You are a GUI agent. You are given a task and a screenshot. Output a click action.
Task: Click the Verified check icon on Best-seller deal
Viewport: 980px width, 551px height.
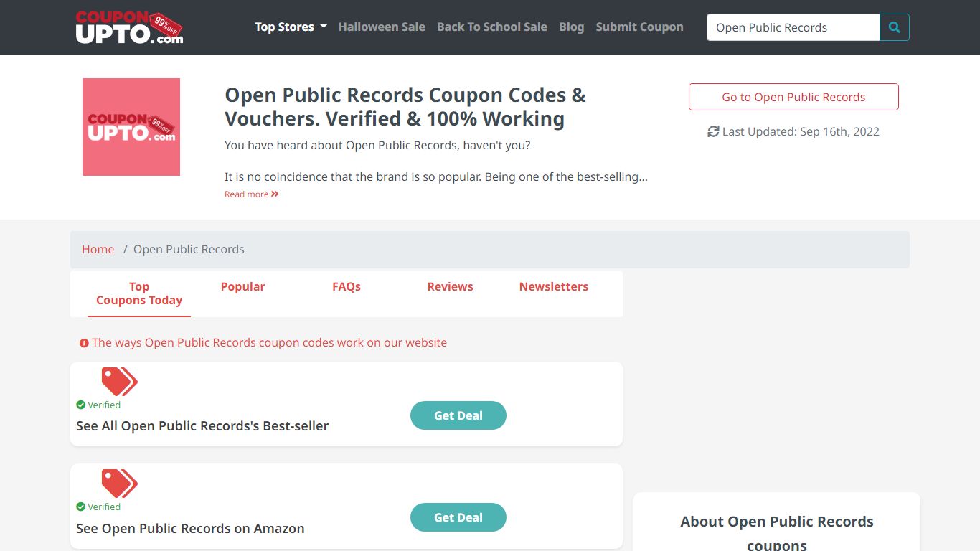81,405
